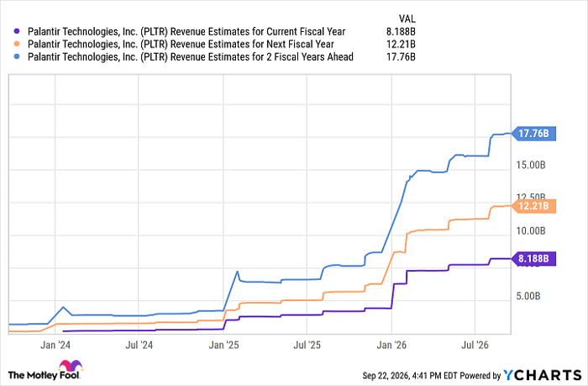Click the 5.00B y-axis label

click(x=528, y=296)
